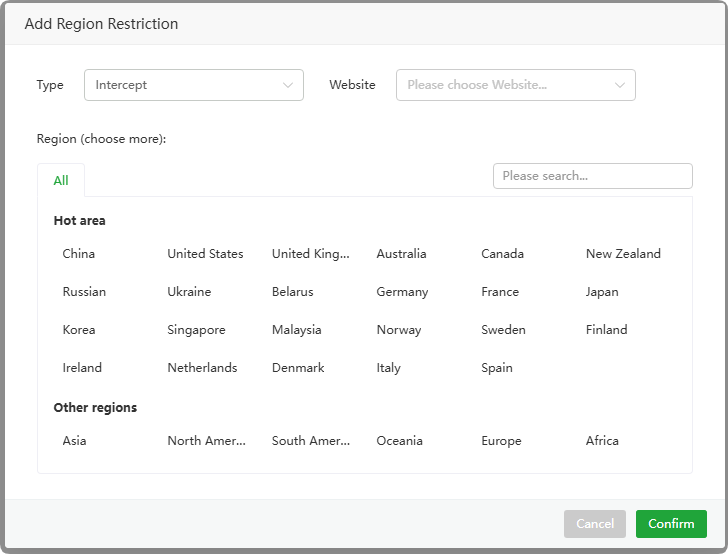Choose Germany from the region list

pyautogui.click(x=402, y=292)
